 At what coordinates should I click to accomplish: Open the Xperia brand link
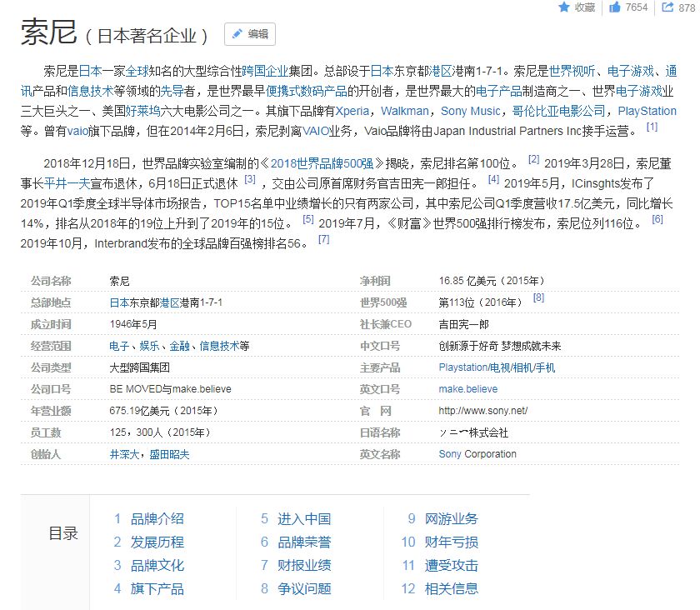[352, 111]
